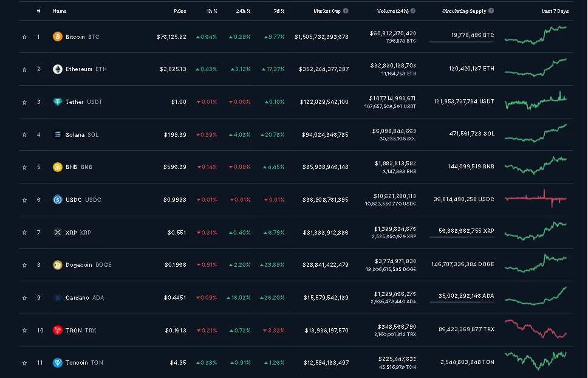Click the Market Cap info icon
Screen dimensions: 588x378
(346, 11)
